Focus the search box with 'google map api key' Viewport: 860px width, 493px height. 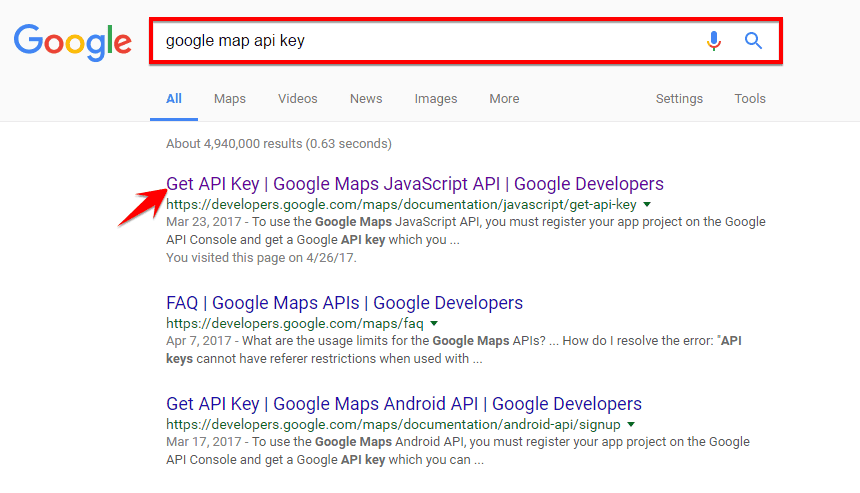point(466,41)
